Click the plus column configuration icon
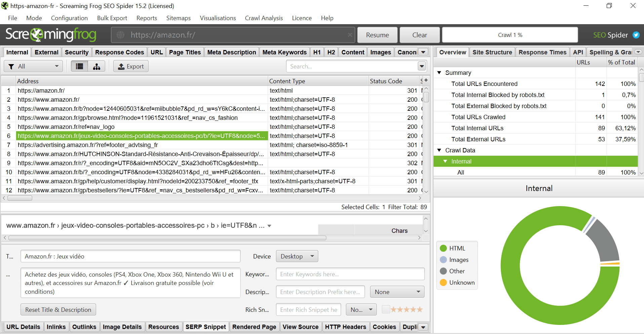 (426, 80)
